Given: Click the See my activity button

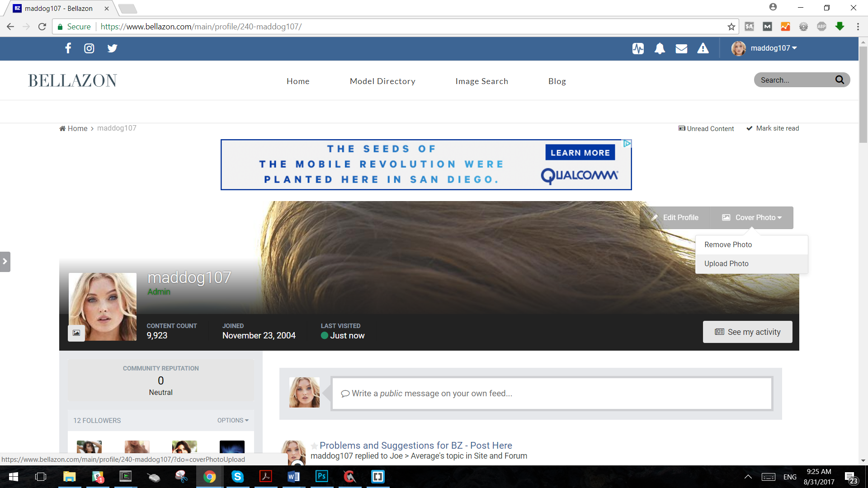Looking at the screenshot, I should pos(747,332).
